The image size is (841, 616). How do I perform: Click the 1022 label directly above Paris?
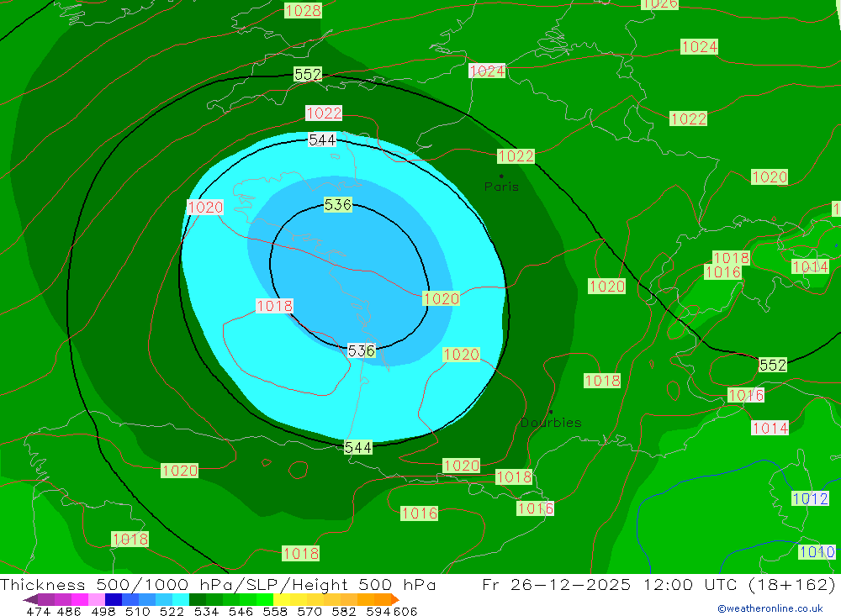(516, 156)
